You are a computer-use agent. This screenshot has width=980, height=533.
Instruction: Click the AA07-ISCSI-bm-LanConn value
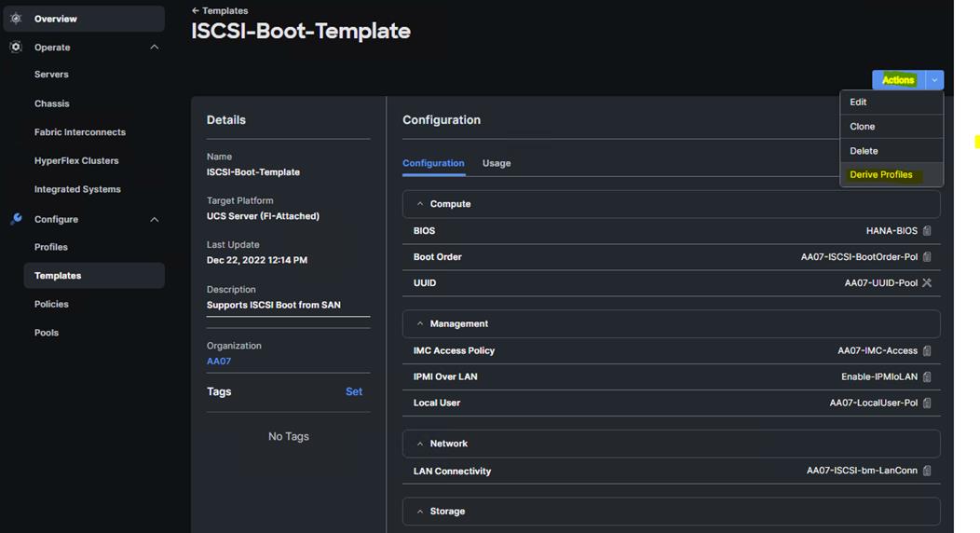(862, 471)
